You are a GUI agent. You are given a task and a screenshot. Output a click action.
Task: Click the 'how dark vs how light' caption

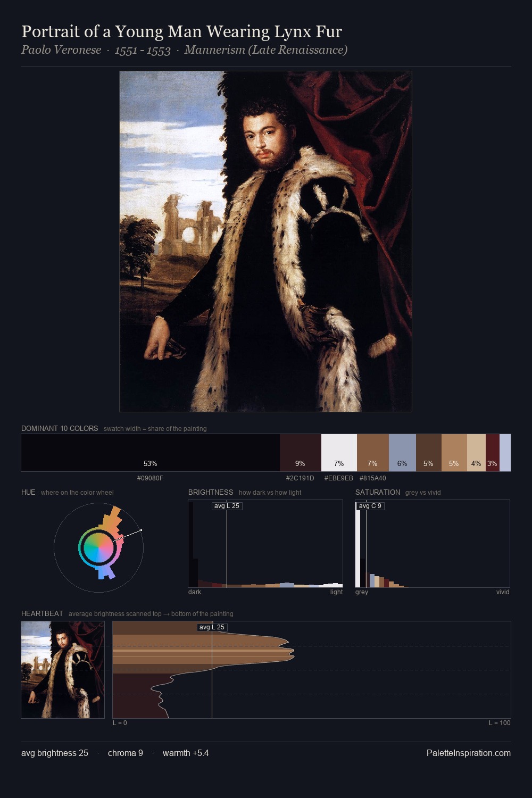(x=270, y=493)
